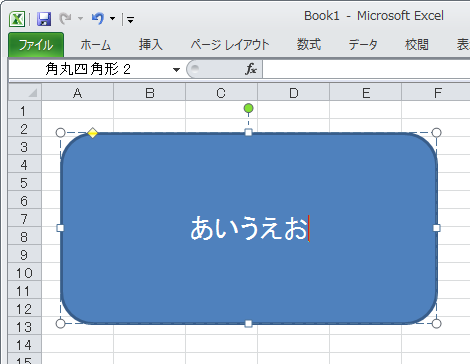
Task: Click the Book1 - Microsoft Excel title bar
Action: coord(374,16)
